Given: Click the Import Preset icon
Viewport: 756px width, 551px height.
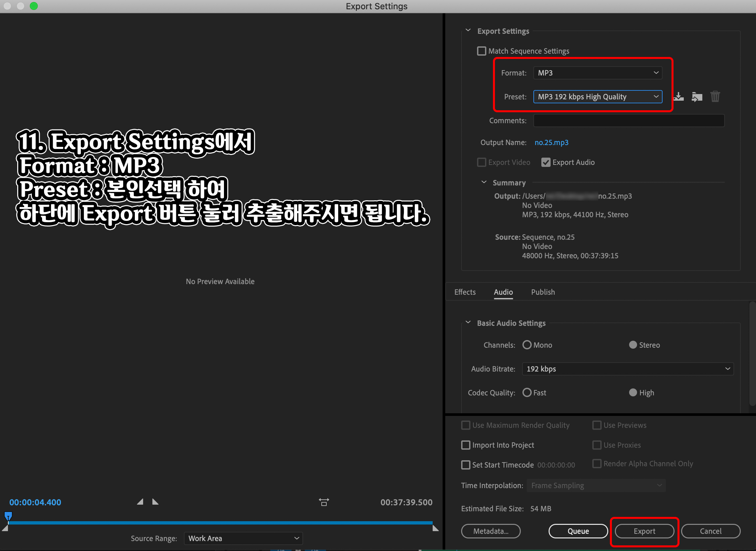Looking at the screenshot, I should (697, 97).
